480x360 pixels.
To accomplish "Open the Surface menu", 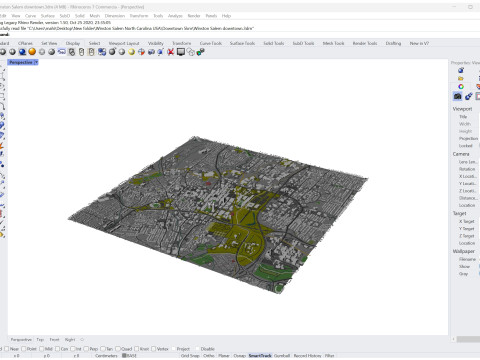I will [x=48, y=16].
